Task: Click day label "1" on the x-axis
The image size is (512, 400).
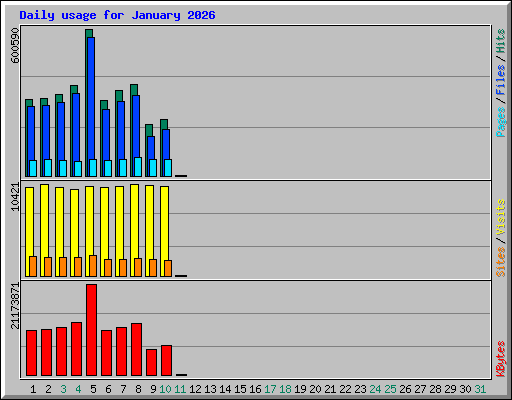Action: click(33, 389)
